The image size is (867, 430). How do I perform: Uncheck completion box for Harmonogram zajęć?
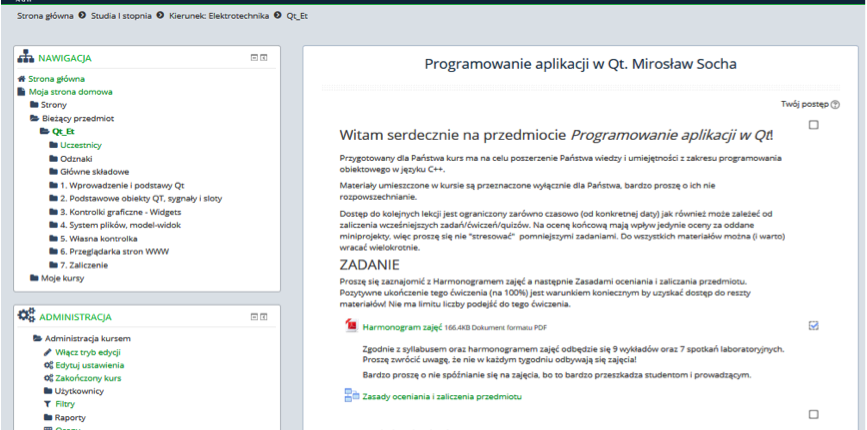coord(813,326)
